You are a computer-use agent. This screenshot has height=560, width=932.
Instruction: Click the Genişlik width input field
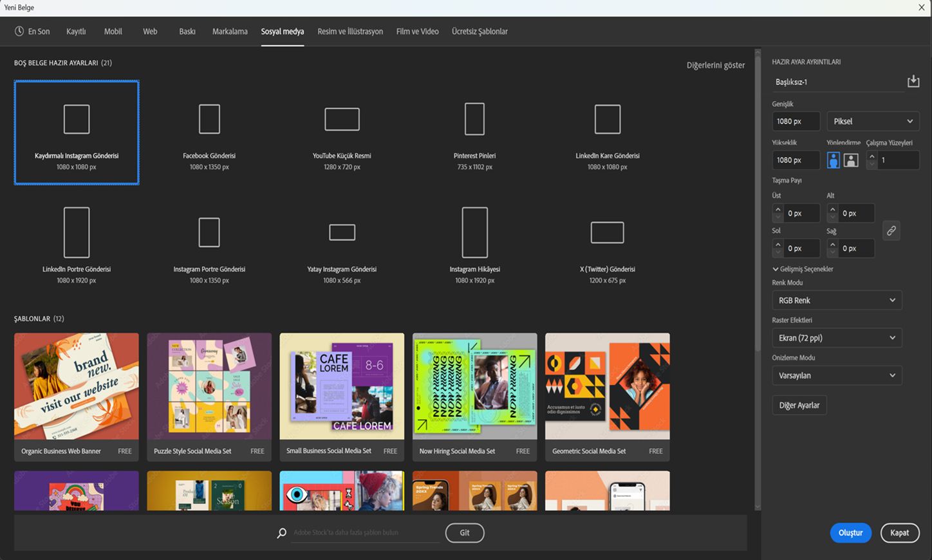coord(796,121)
